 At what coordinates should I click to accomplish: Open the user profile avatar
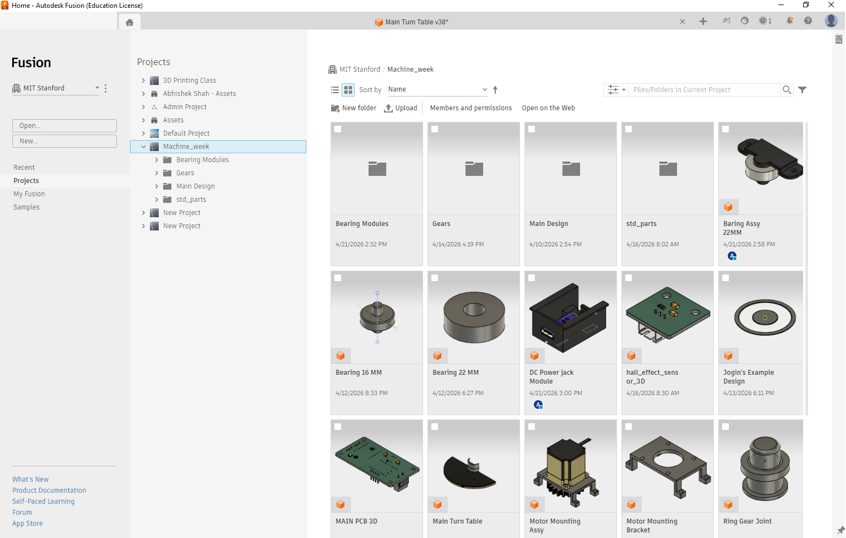[831, 21]
